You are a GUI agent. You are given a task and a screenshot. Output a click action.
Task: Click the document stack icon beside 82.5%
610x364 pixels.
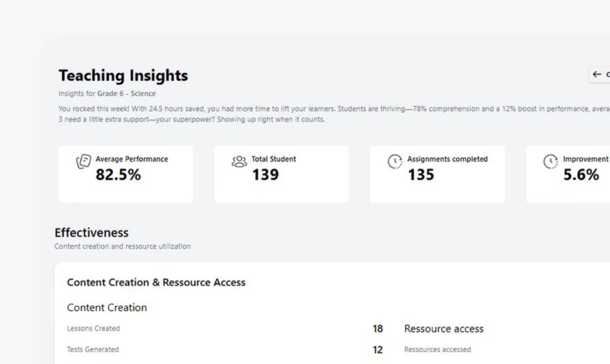[83, 161]
